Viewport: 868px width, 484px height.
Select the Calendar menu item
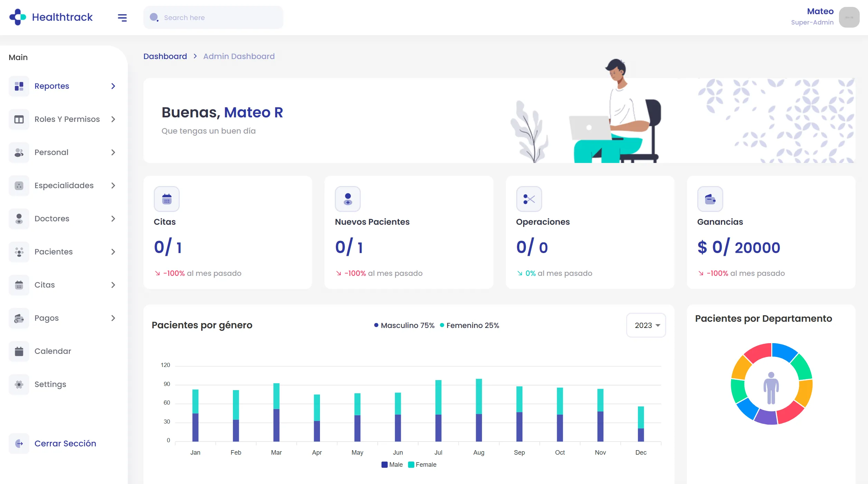[53, 351]
